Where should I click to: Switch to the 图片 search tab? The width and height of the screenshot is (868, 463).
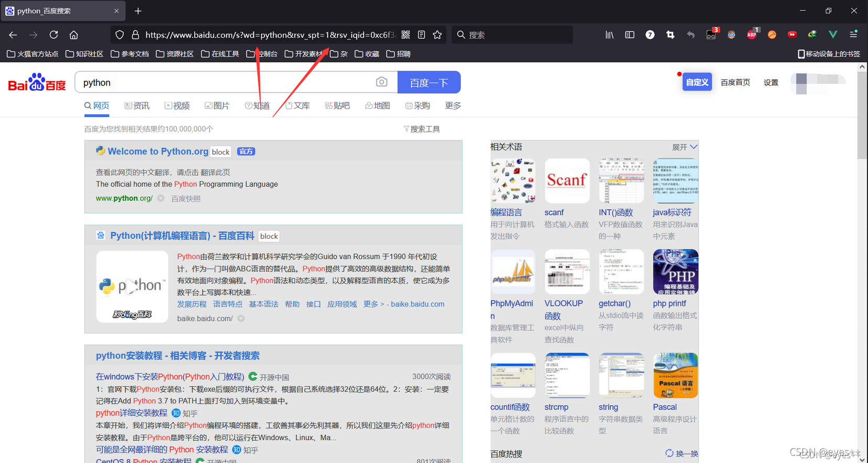pos(217,106)
